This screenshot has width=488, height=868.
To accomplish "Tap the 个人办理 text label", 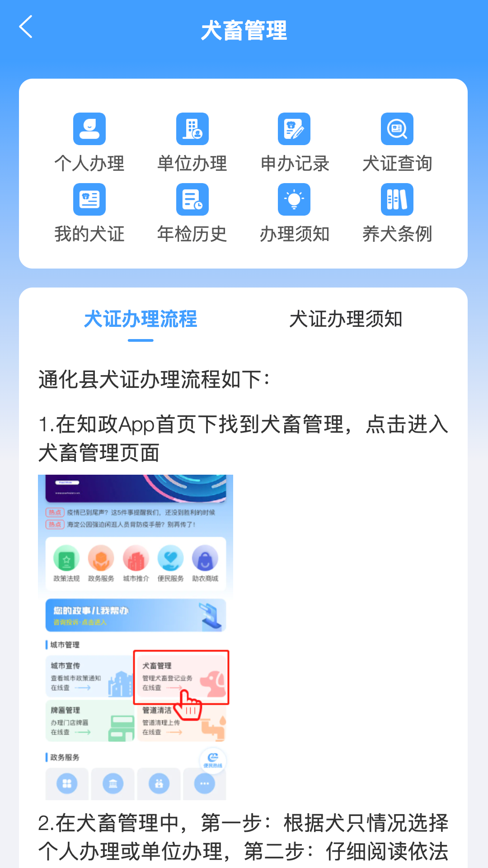I will (89, 163).
